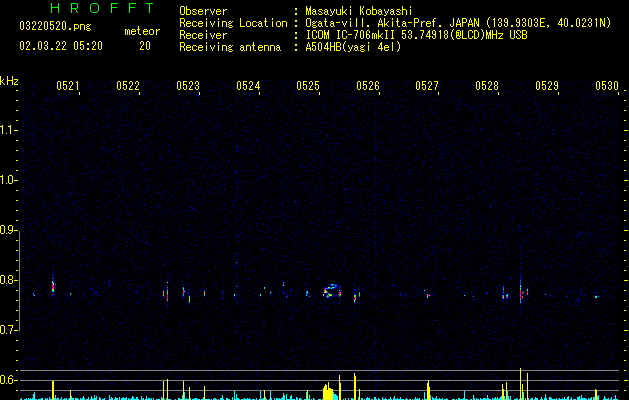This screenshot has height=400, width=629.
Task: Select receiver text ICOM IC-706mkII
Action: [351, 35]
